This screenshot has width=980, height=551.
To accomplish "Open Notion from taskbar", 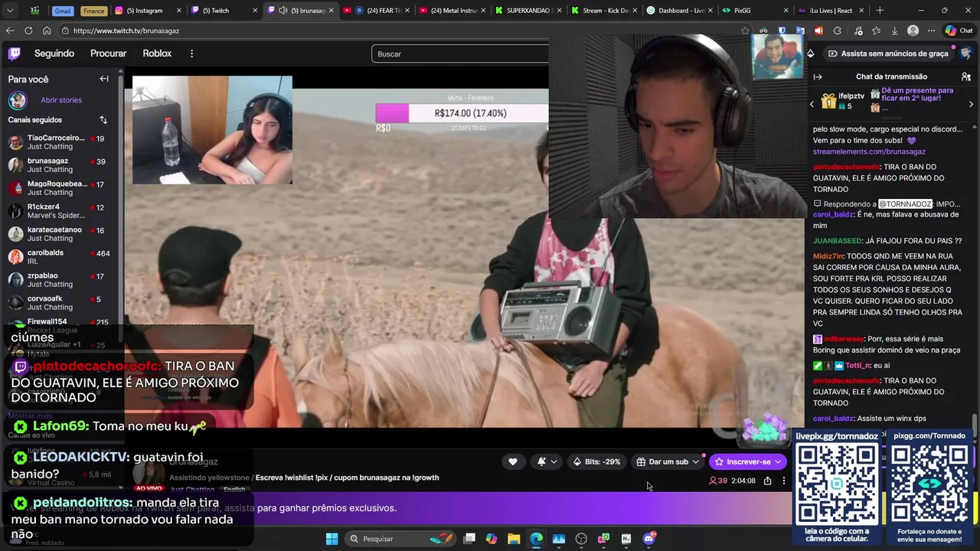I will pos(626,539).
